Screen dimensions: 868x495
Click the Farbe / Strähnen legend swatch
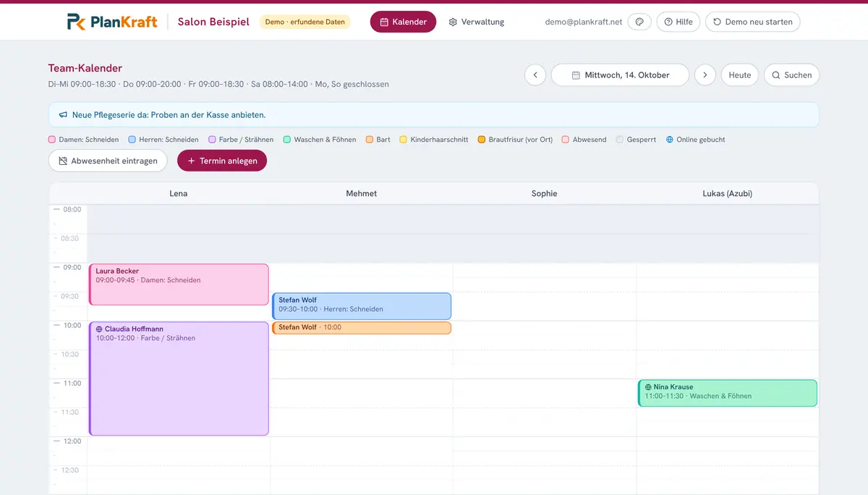point(213,140)
